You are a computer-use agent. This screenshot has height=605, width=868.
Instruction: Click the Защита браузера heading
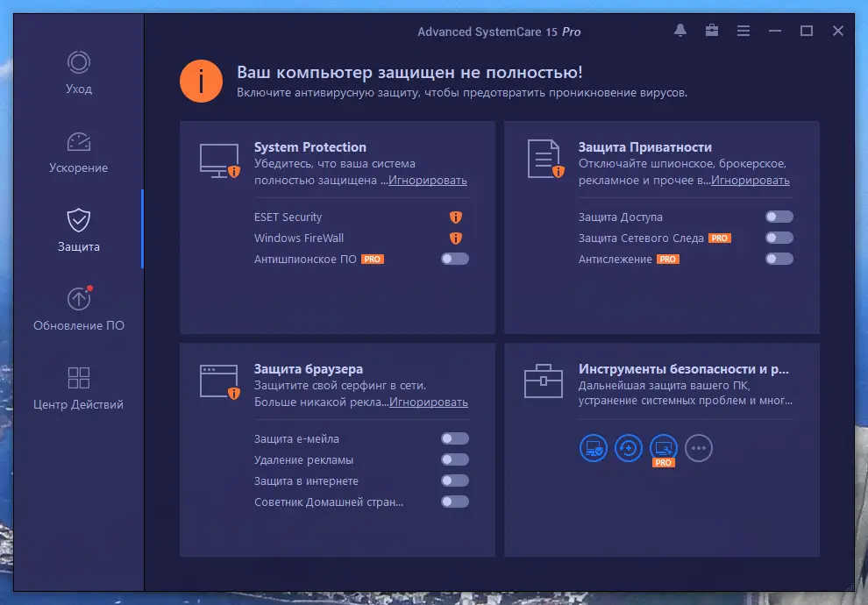point(309,369)
